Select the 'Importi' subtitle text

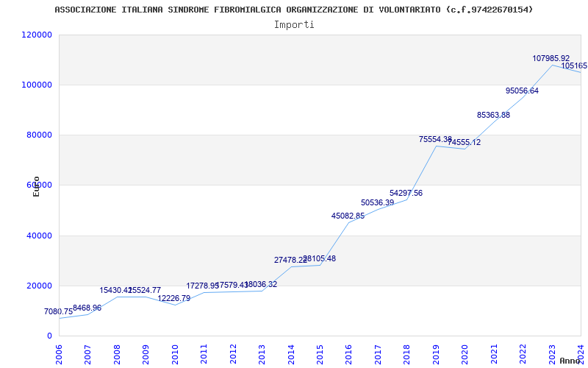294,25
